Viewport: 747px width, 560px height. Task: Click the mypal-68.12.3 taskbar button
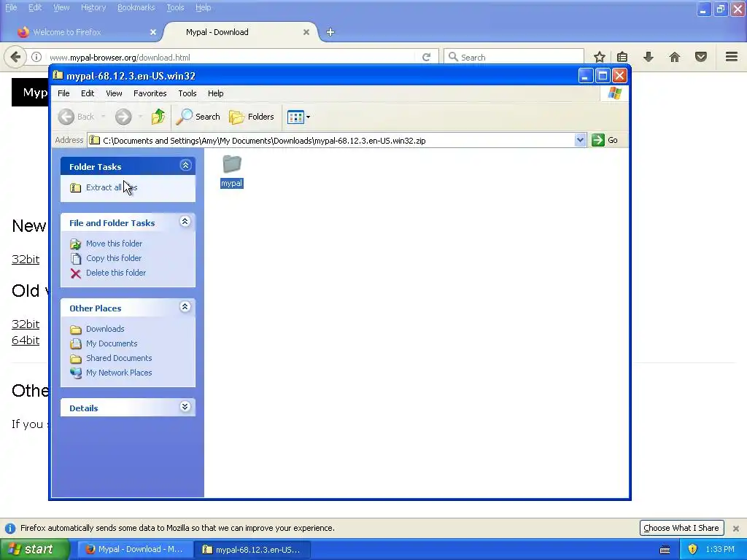click(x=252, y=550)
